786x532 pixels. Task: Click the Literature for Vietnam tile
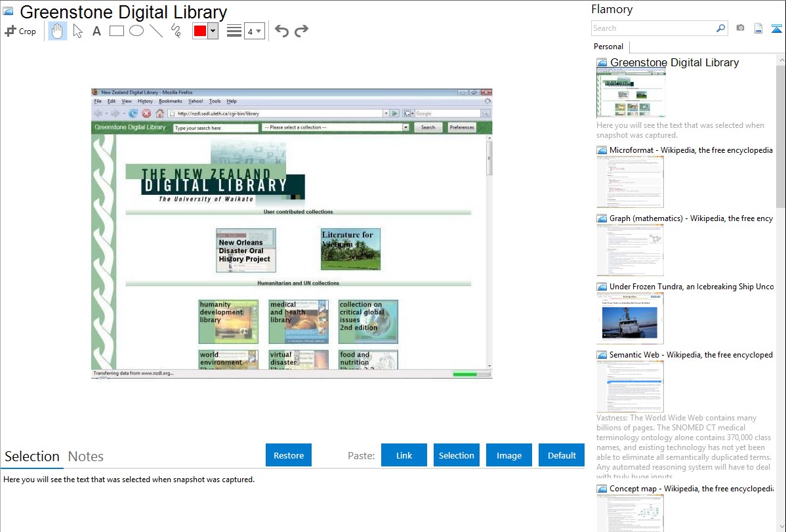[350, 249]
